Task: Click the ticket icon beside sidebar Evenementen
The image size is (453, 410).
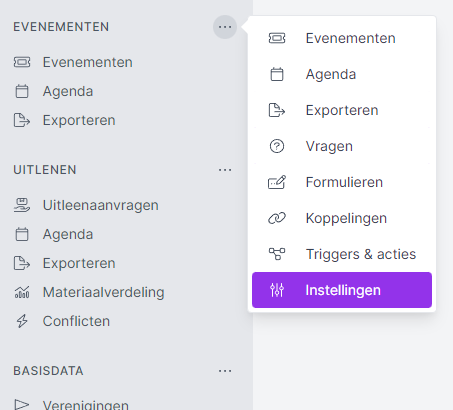Action: [x=22, y=62]
